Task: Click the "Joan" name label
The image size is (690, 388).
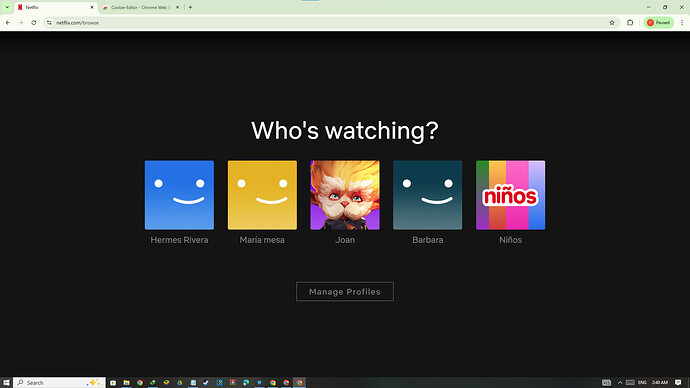Action: (345, 240)
